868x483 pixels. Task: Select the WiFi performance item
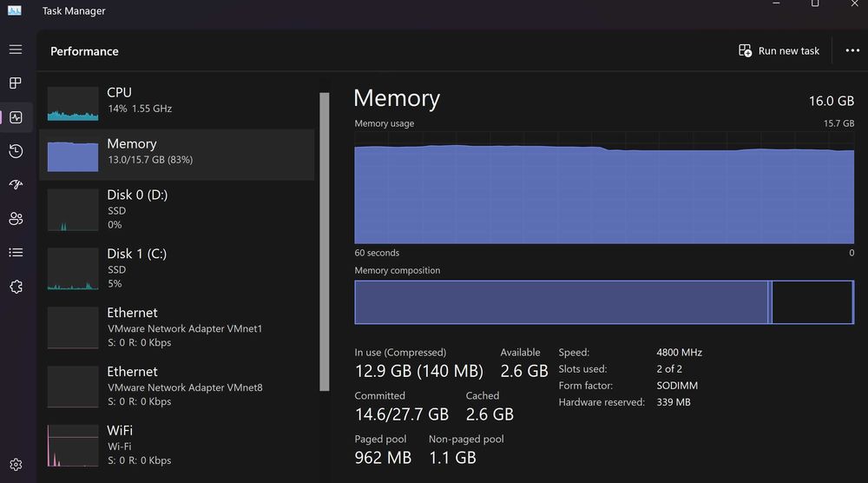pos(177,446)
